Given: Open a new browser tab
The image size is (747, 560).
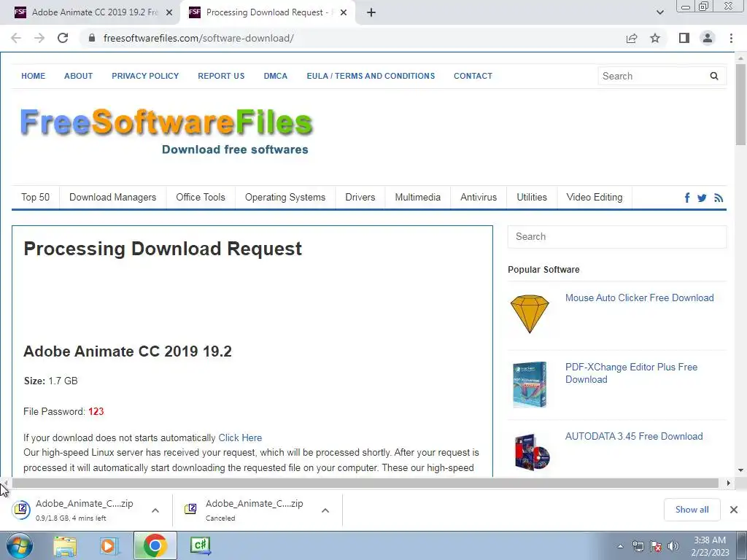Looking at the screenshot, I should 371,13.
